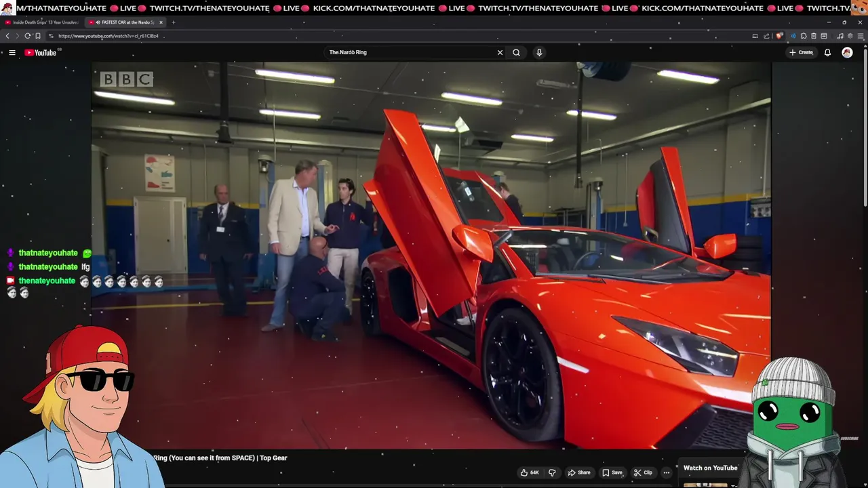Screen dimensions: 868x488
Task: Open a new browser tab with plus
Action: click(x=173, y=22)
